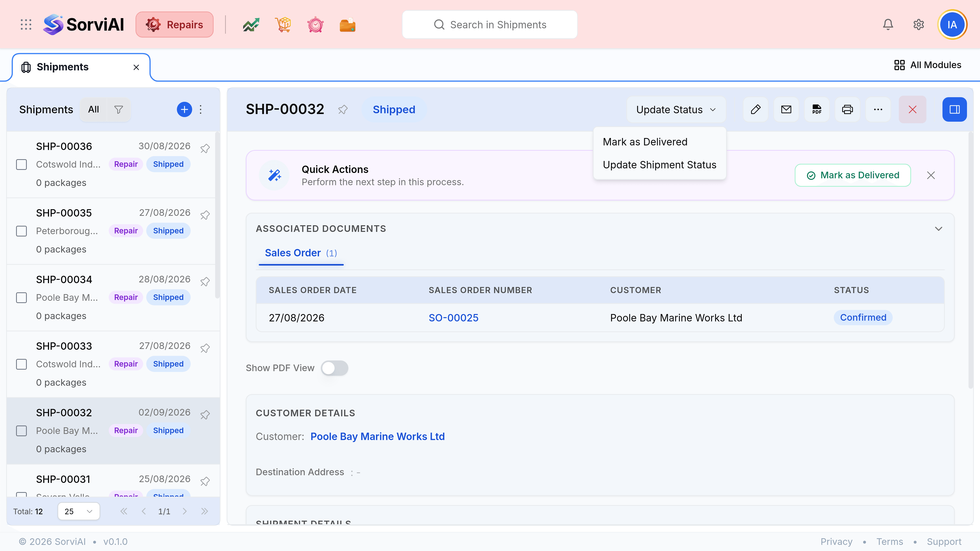Open the Support footer link

coord(944,542)
